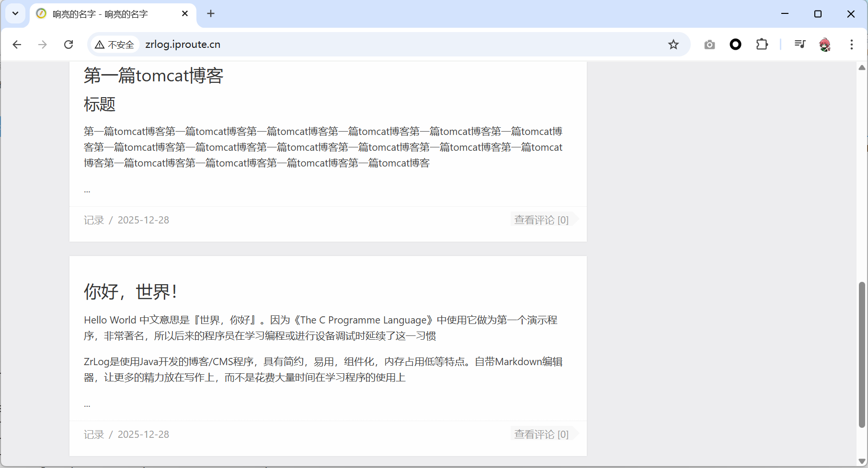Screen dimensions: 868x468
Task: View comments on the tomcat blog post
Action: pyautogui.click(x=541, y=220)
